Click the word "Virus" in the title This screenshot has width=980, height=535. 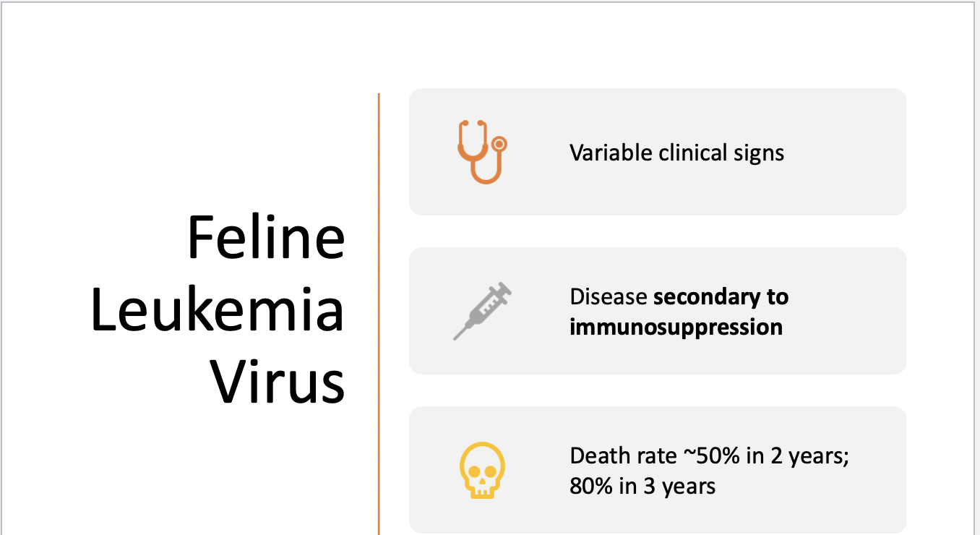278,381
